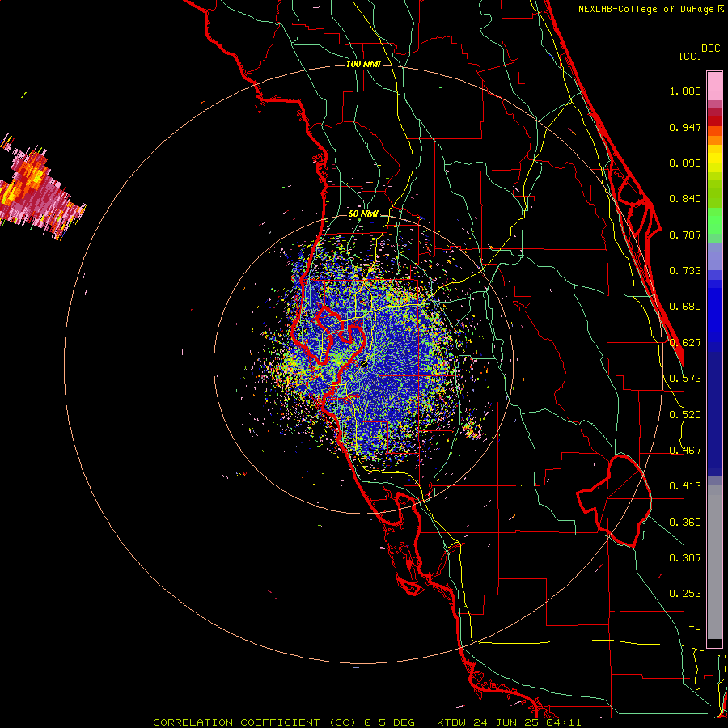
Task: Select the 0.947 scale value
Action: point(685,127)
